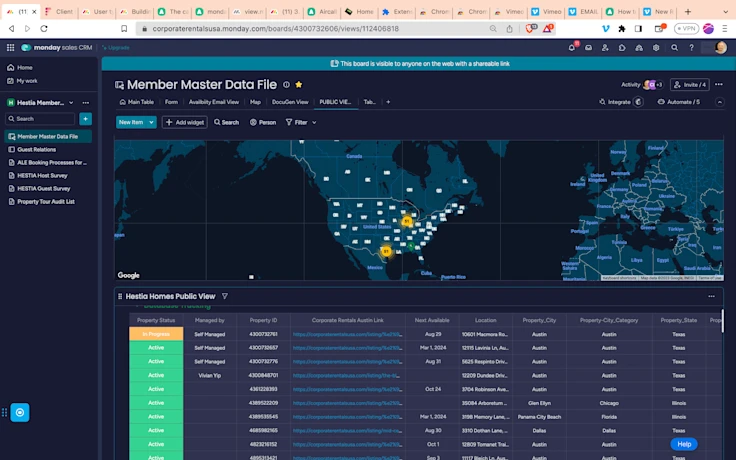Open the apps puzzle icon in top bar
736x460 pixels.
[622, 47]
